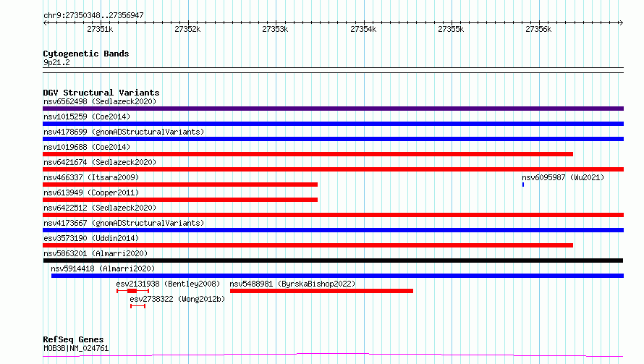Viewport: 644px width, 364px height.
Task: Click the MOB3B|NM_024761 gene label
Action: (76, 348)
